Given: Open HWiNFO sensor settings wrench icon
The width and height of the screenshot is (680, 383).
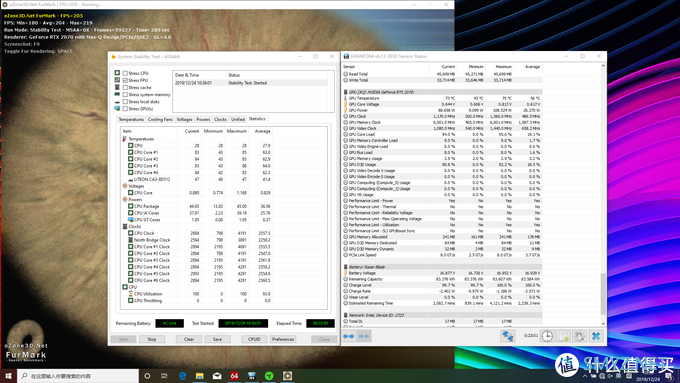Looking at the screenshot, I should point(579,336).
